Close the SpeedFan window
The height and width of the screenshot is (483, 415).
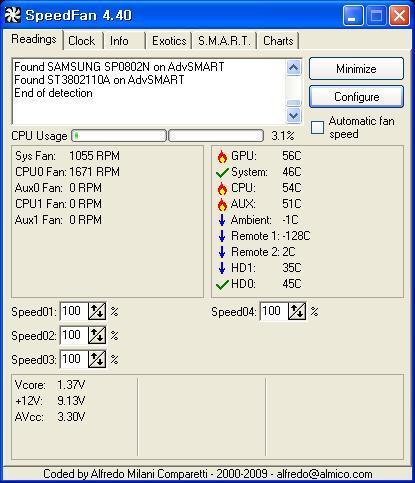click(399, 16)
